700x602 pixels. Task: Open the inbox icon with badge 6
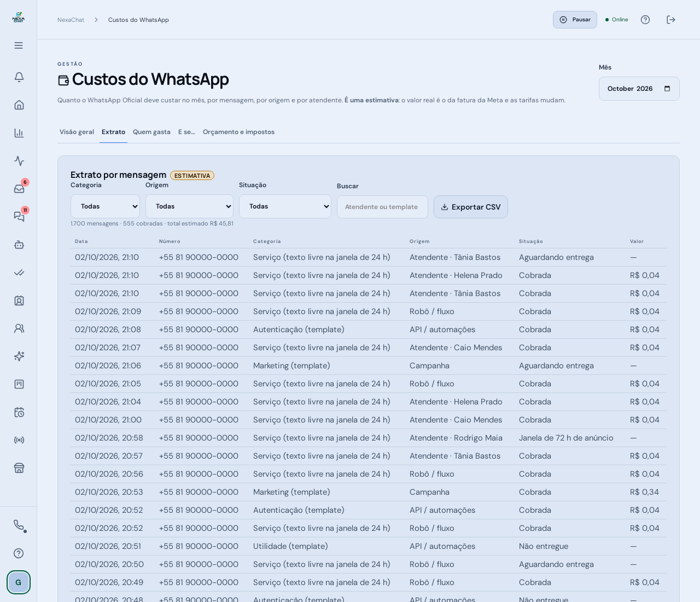[19, 189]
